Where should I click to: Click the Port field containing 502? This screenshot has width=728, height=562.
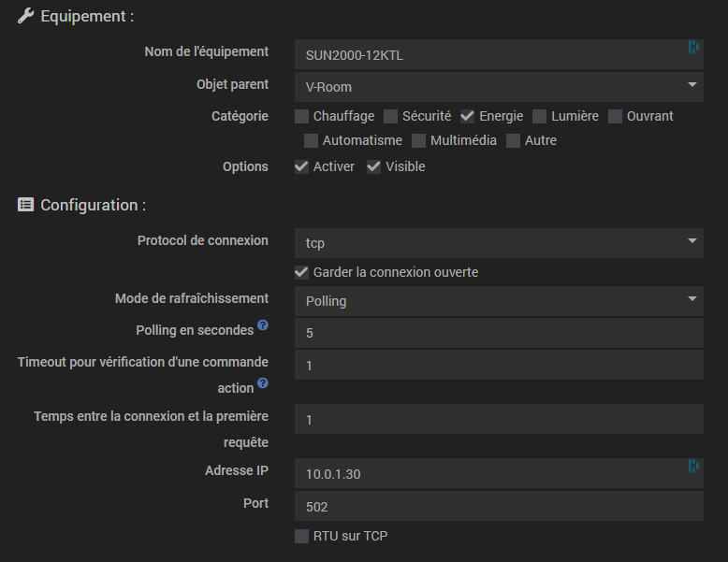click(x=499, y=506)
